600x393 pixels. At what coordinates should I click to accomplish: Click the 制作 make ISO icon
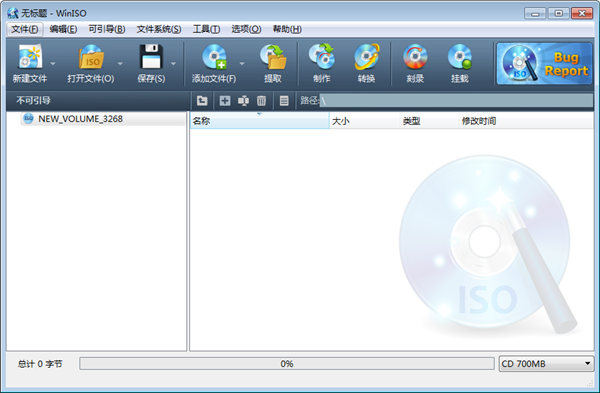[321, 57]
